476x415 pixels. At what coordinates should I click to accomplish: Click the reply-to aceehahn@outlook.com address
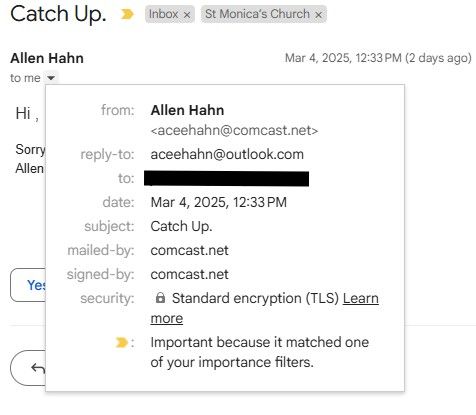click(x=227, y=154)
